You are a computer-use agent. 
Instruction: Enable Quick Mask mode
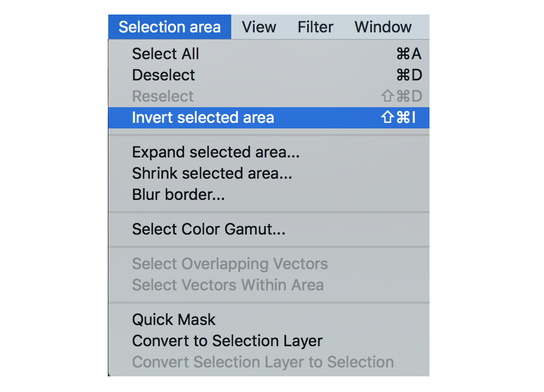pos(173,320)
